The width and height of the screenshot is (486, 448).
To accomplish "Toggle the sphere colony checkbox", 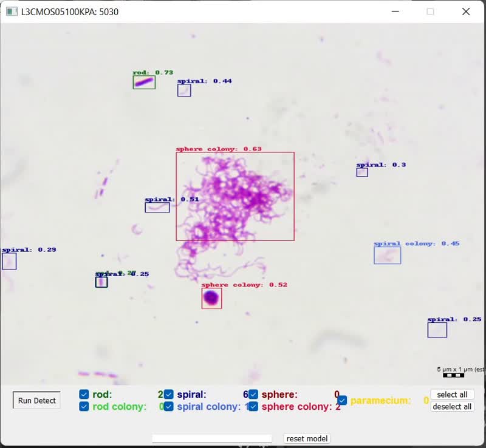I will 253,407.
